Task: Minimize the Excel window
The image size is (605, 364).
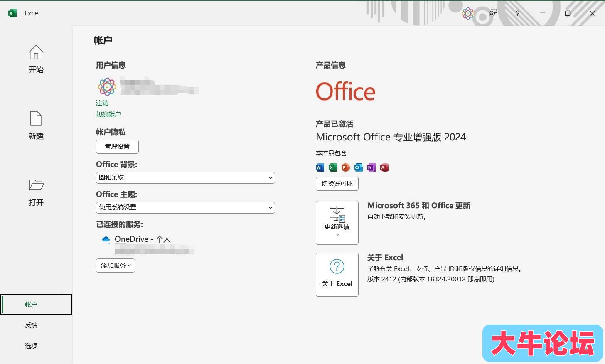Action: [x=543, y=13]
